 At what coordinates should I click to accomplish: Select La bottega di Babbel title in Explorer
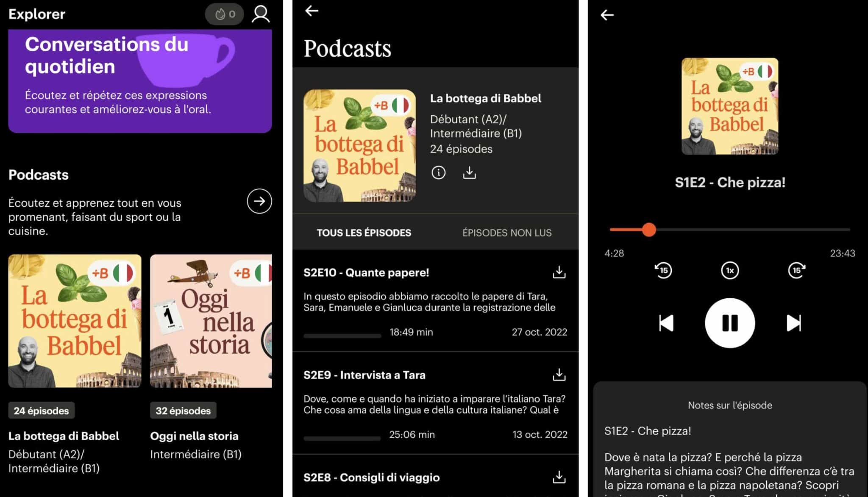click(64, 436)
